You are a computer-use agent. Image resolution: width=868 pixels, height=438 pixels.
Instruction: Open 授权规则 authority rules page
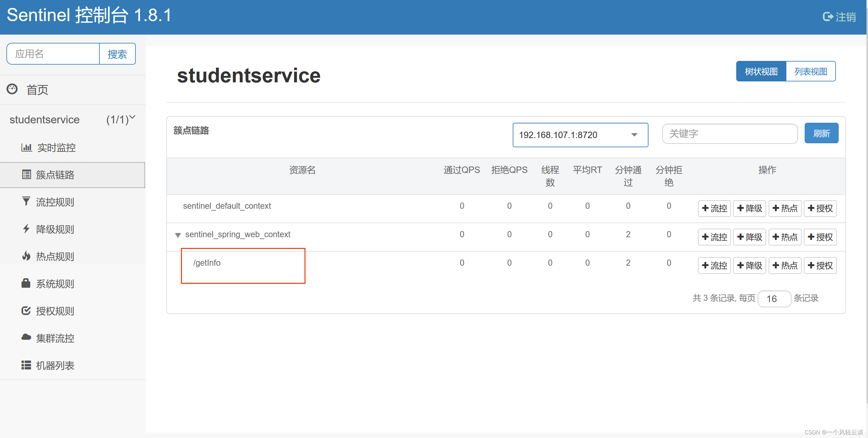(x=55, y=311)
